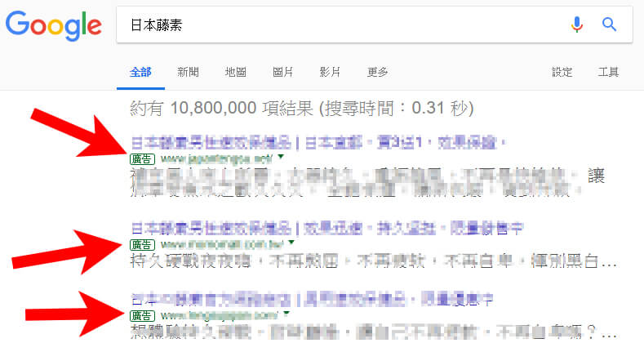This screenshot has width=644, height=352.
Task: Start voice search with microphone icon
Action: point(576,25)
